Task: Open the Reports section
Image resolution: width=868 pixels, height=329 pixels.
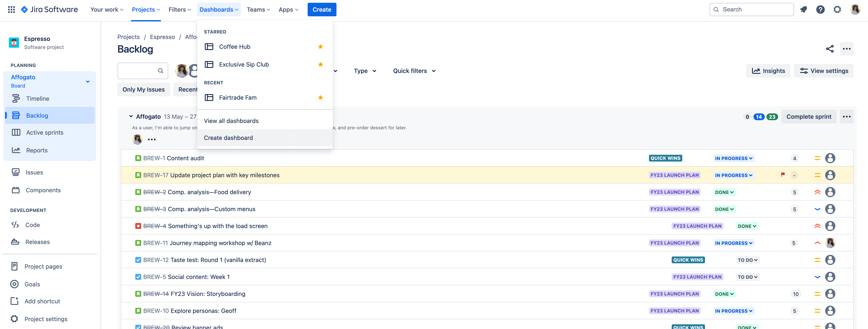Action: tap(36, 150)
